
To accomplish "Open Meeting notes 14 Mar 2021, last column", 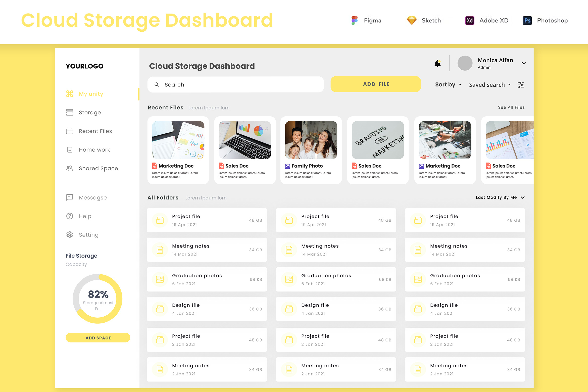I will coord(465,250).
